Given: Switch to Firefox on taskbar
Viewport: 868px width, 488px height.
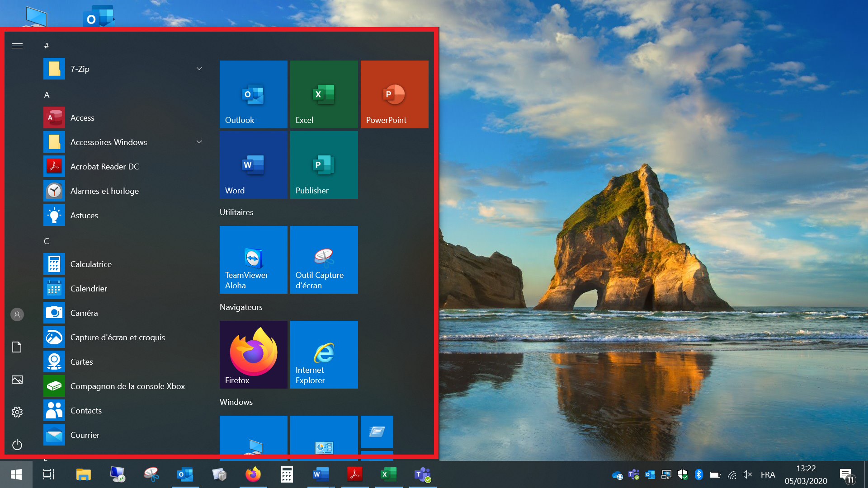Looking at the screenshot, I should (253, 474).
